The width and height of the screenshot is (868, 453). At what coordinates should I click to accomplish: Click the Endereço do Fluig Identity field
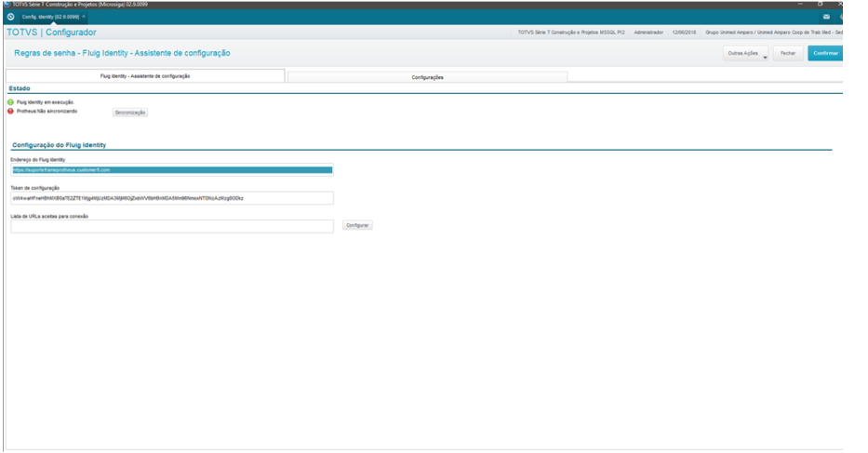pyautogui.click(x=172, y=170)
